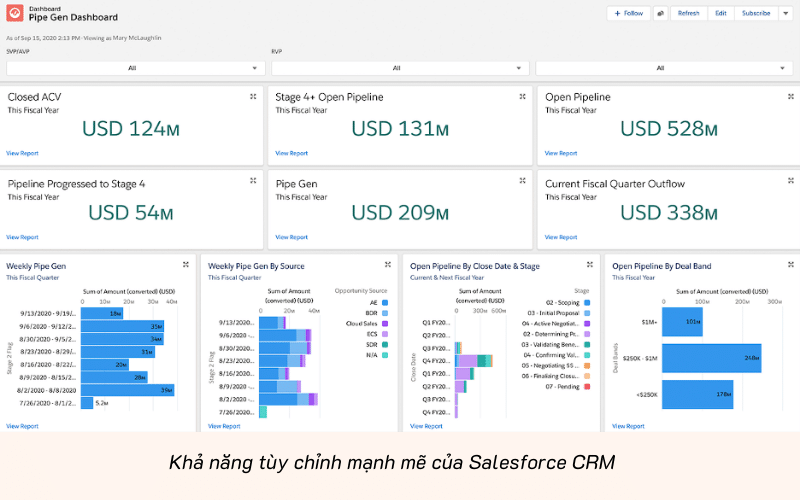Open the SVP/AVP filter dropdown
The image size is (800, 500).
(136, 68)
